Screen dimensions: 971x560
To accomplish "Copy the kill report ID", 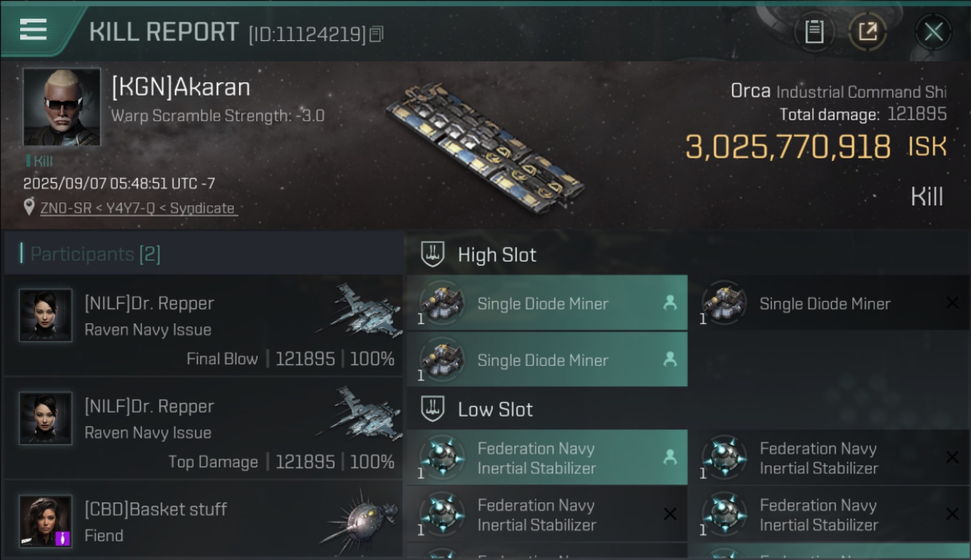I will point(376,34).
